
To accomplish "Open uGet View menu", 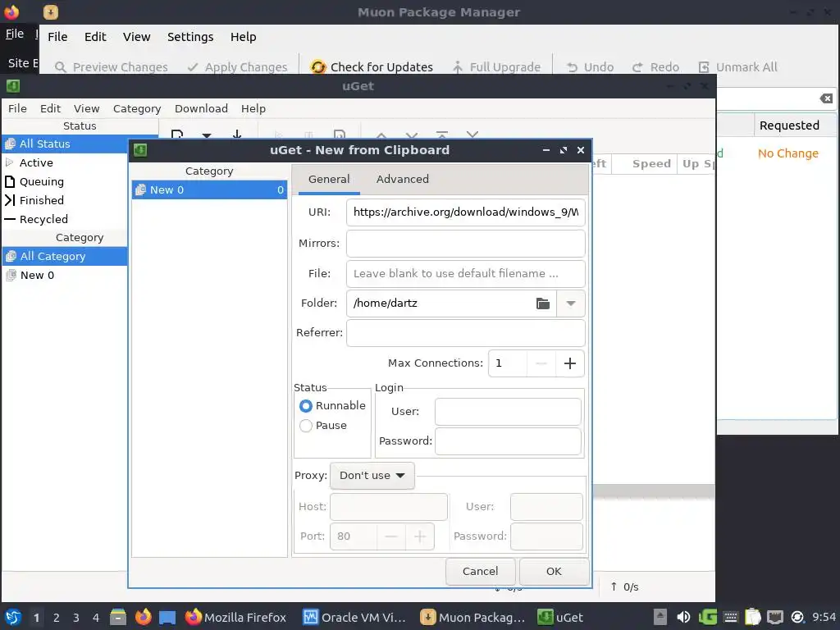I will click(x=86, y=109).
